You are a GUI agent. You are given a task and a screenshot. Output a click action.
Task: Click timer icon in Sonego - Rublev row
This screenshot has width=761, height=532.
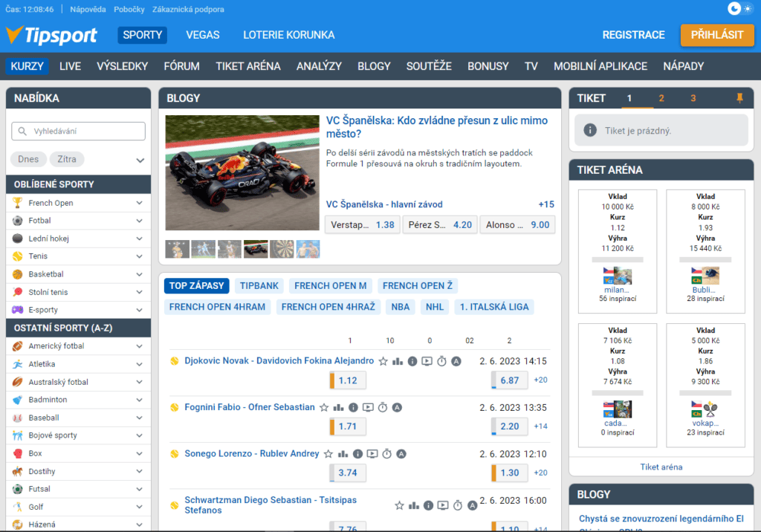point(386,454)
